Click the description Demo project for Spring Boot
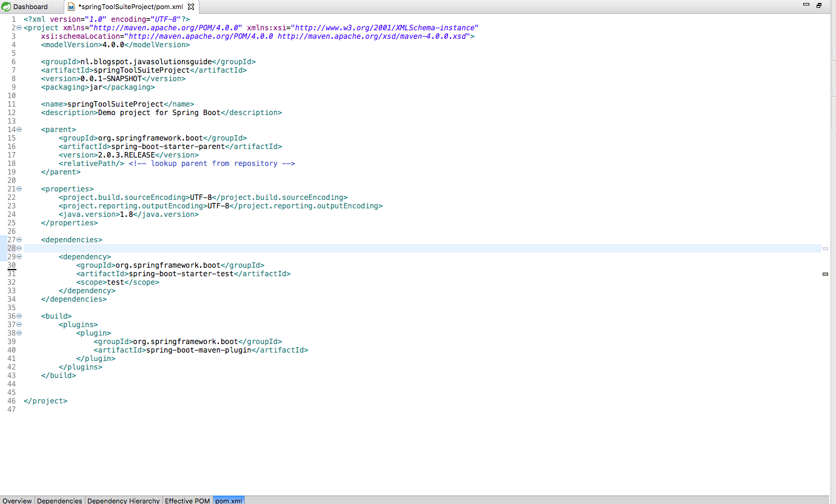 (x=161, y=113)
